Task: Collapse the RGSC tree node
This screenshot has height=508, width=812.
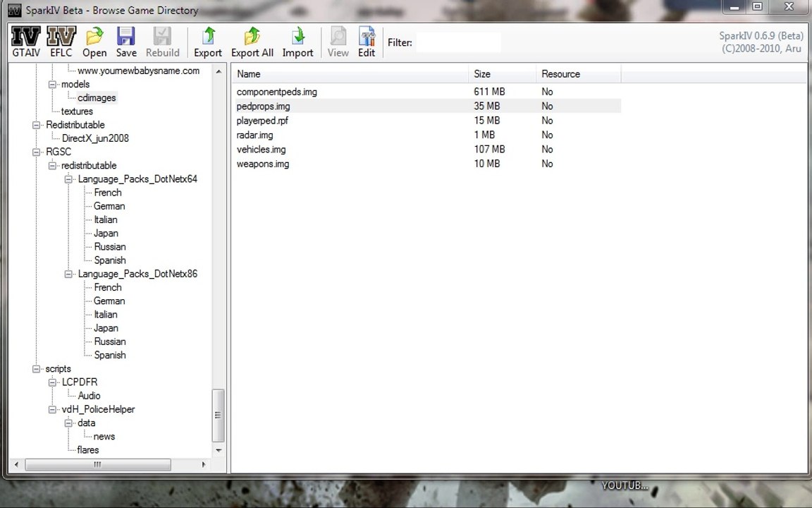Action: pos(36,152)
